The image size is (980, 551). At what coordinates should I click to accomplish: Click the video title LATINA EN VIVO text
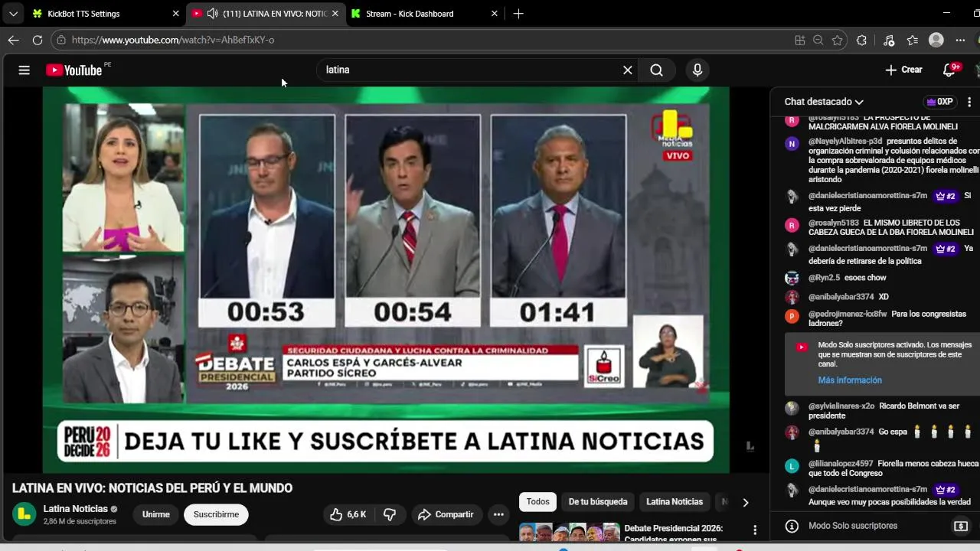[x=152, y=488]
